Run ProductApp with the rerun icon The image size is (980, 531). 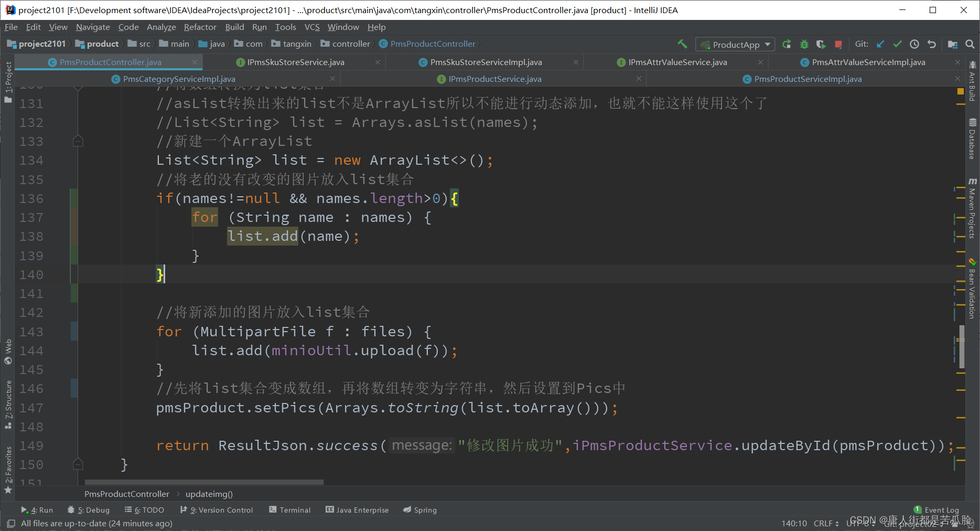[x=787, y=44]
